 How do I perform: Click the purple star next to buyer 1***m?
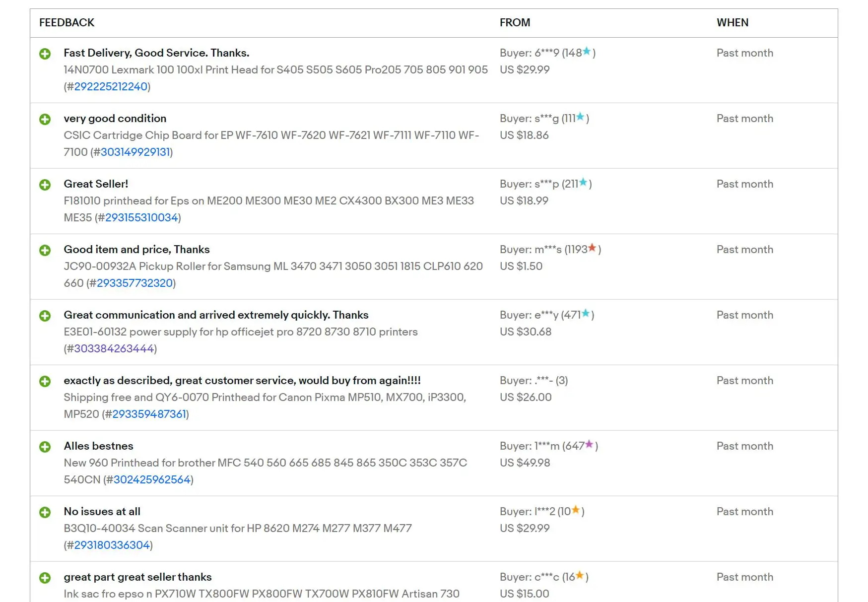[x=589, y=444]
